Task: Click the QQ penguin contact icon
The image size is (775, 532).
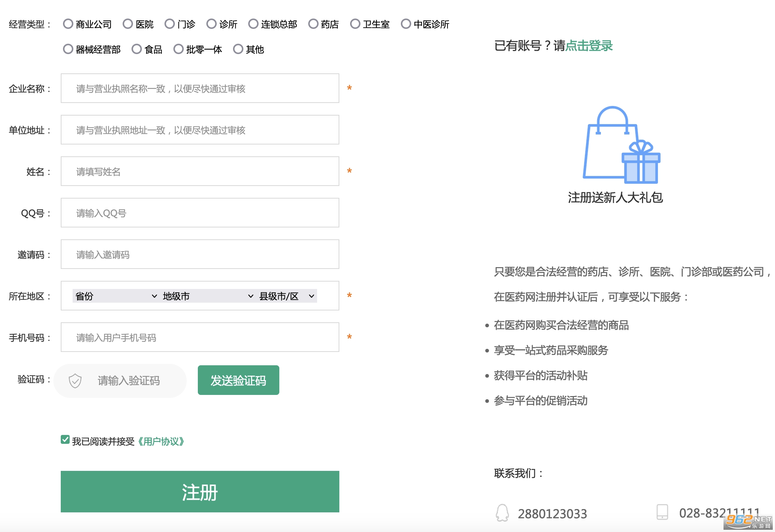Action: click(502, 513)
